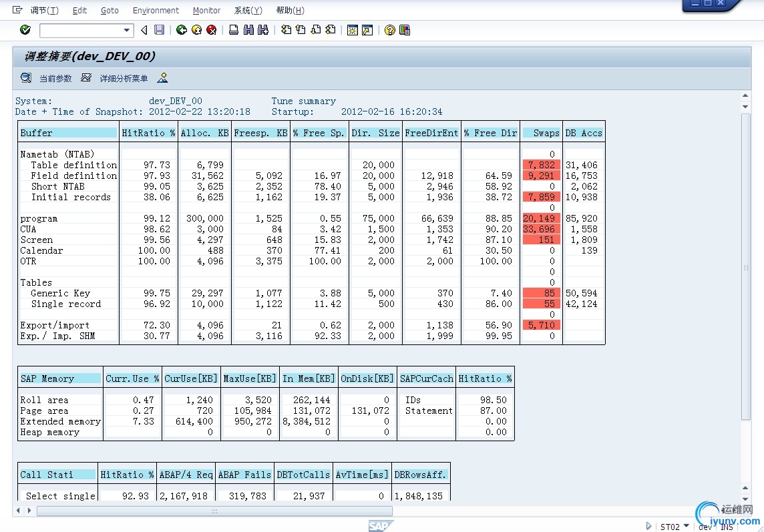Go to Last page icon
Viewport: 764px width, 532px height.
pyautogui.click(x=331, y=30)
